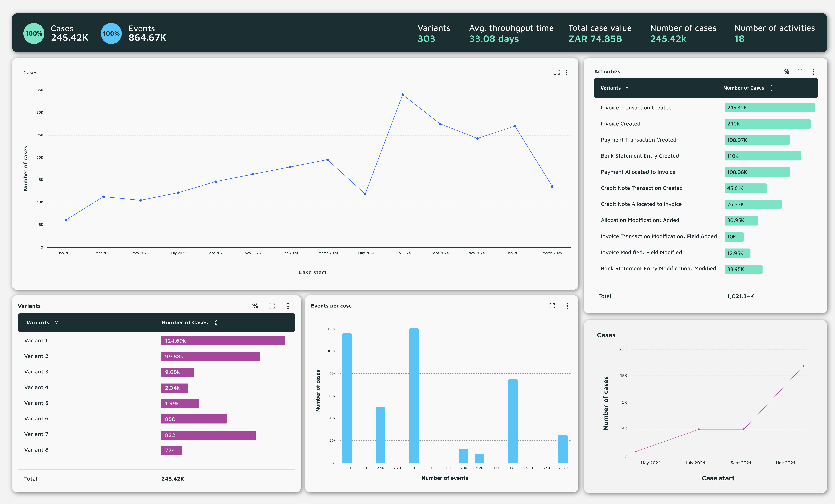
Task: Select Variant 8 row
Action: [156, 450]
